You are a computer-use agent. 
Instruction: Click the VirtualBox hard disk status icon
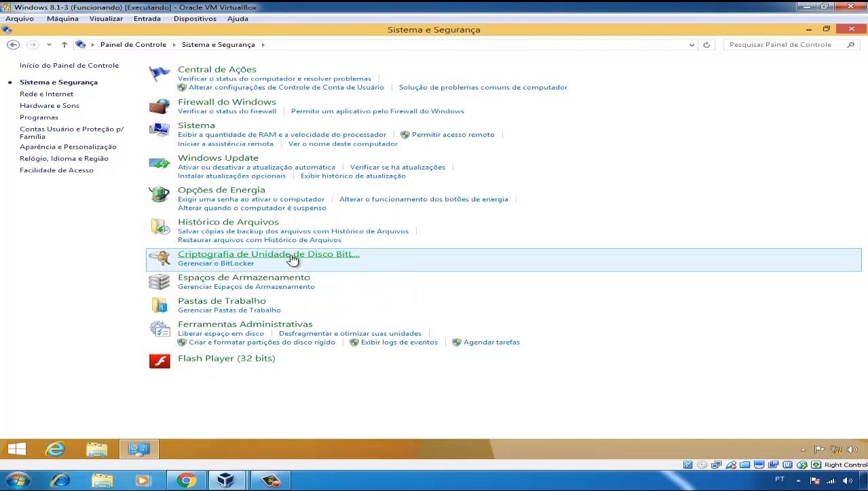688,465
